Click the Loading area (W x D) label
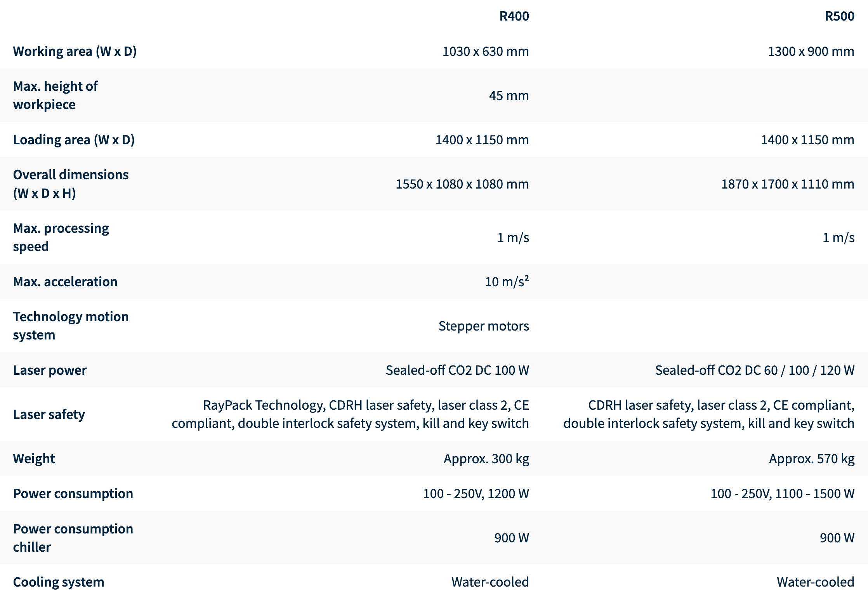The width and height of the screenshot is (868, 599). pyautogui.click(x=74, y=140)
